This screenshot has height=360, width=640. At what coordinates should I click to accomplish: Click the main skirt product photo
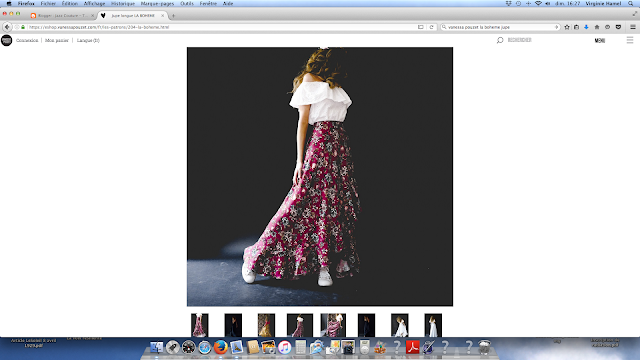(320, 176)
